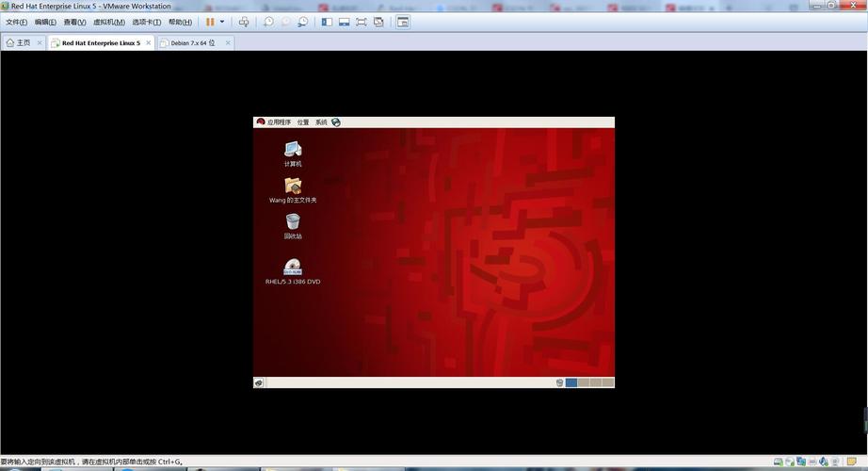The width and height of the screenshot is (868, 471).
Task: Enter full screen mode icon
Action: 362,23
